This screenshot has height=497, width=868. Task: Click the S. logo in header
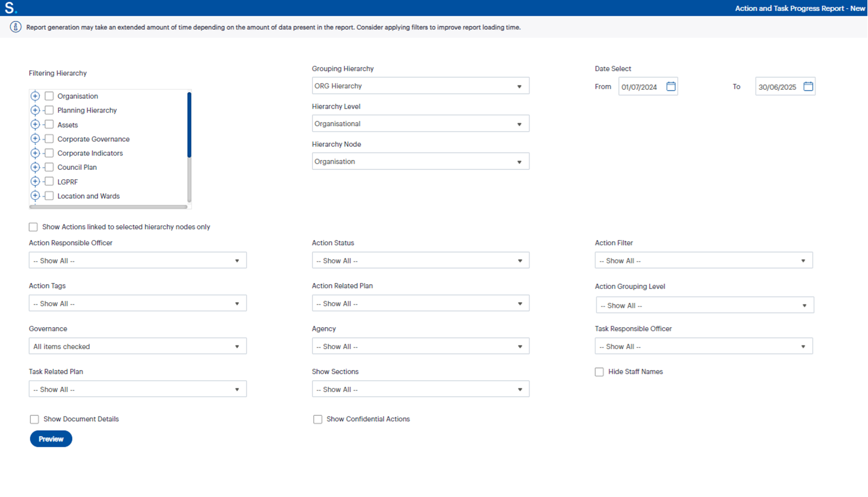pyautogui.click(x=10, y=8)
